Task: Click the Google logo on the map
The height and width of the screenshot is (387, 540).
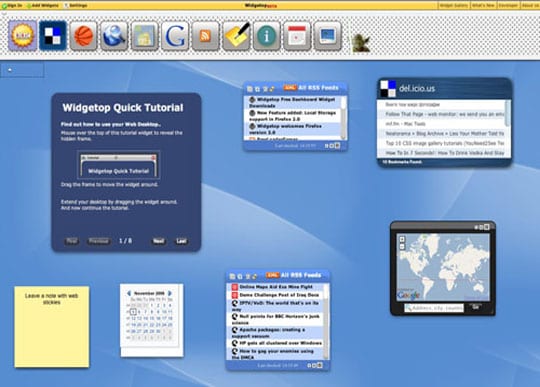Action: coord(408,295)
